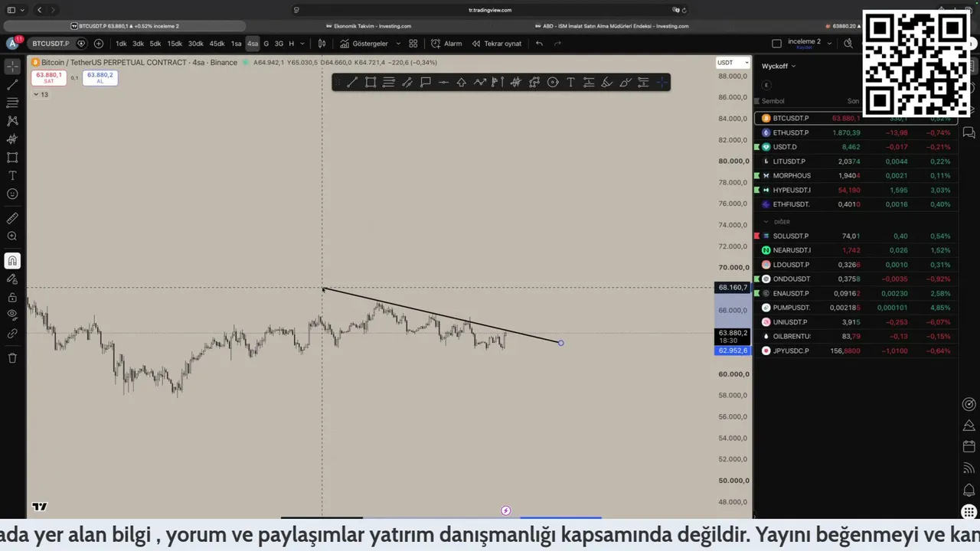Select the crosshair cursor tool in left sidebar
The height and width of the screenshot is (551, 980).
pyautogui.click(x=12, y=67)
